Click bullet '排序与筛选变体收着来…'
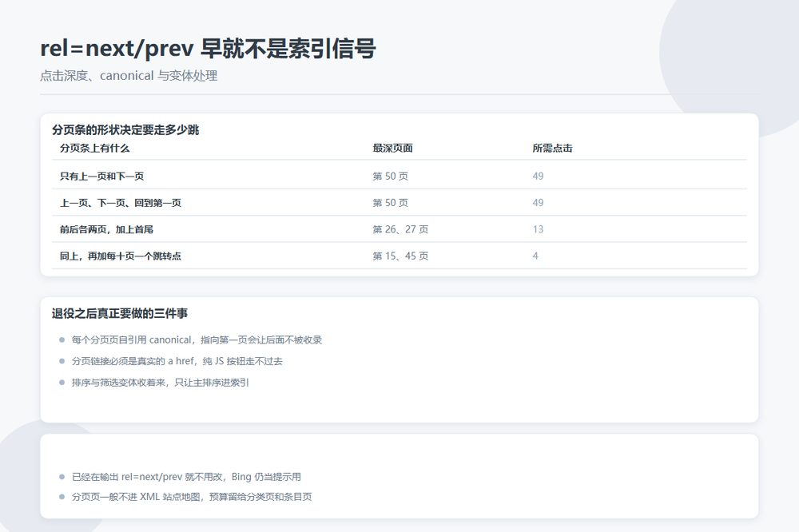The height and width of the screenshot is (532, 799). coord(160,383)
